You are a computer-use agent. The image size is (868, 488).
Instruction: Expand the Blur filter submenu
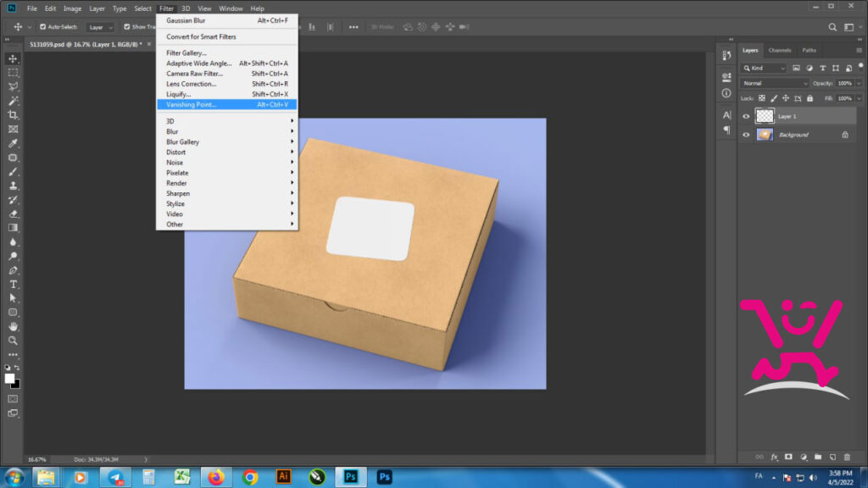(227, 131)
